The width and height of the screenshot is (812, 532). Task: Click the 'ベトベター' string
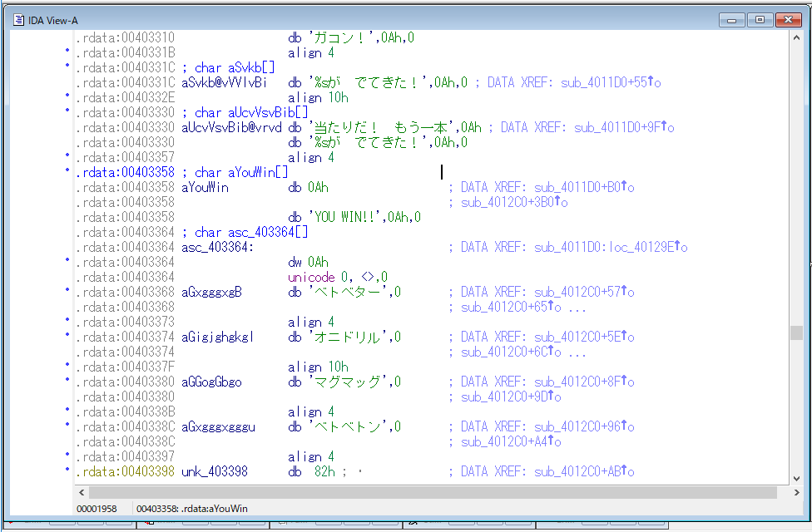pyautogui.click(x=349, y=292)
